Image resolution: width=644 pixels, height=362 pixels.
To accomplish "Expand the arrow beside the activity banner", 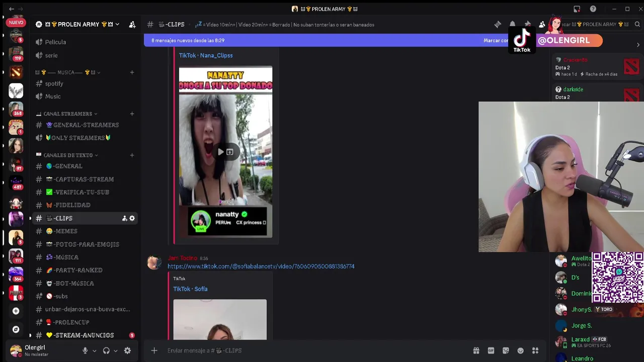I will pos(638,45).
